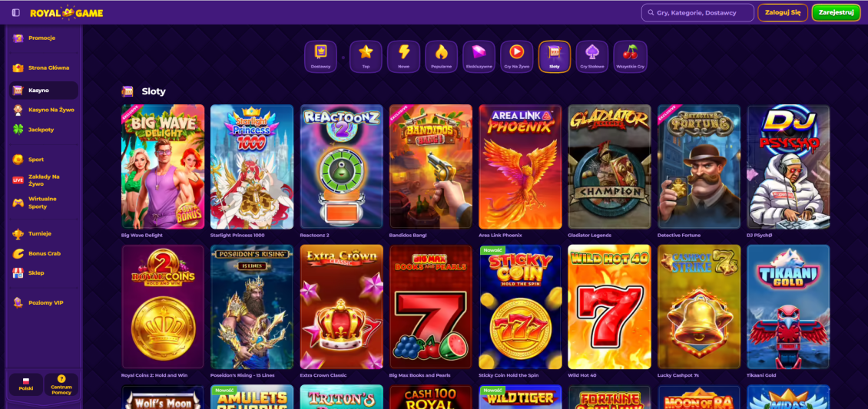
Task: Open the Dostawcy category icon
Action: [320, 56]
